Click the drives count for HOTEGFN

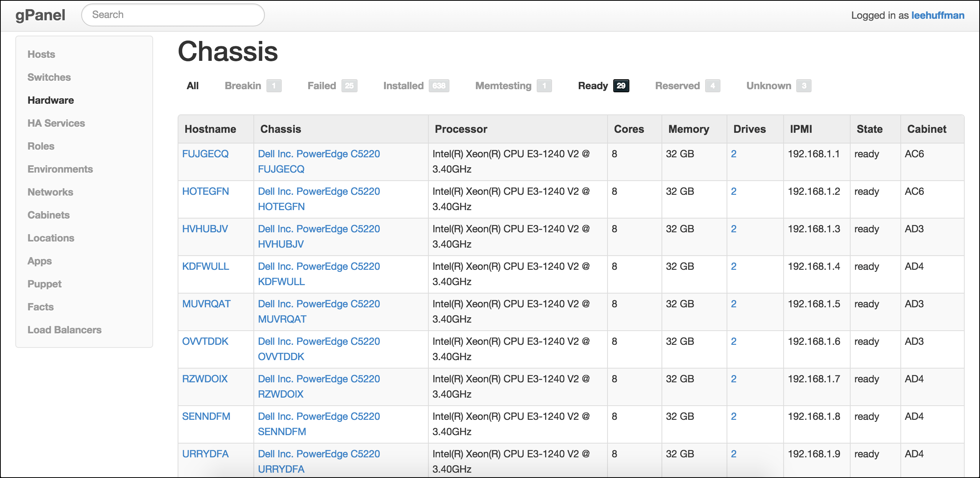point(733,191)
